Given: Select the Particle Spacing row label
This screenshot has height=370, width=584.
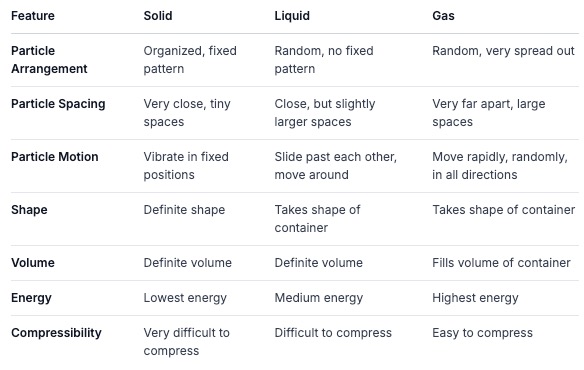Looking at the screenshot, I should [58, 104].
